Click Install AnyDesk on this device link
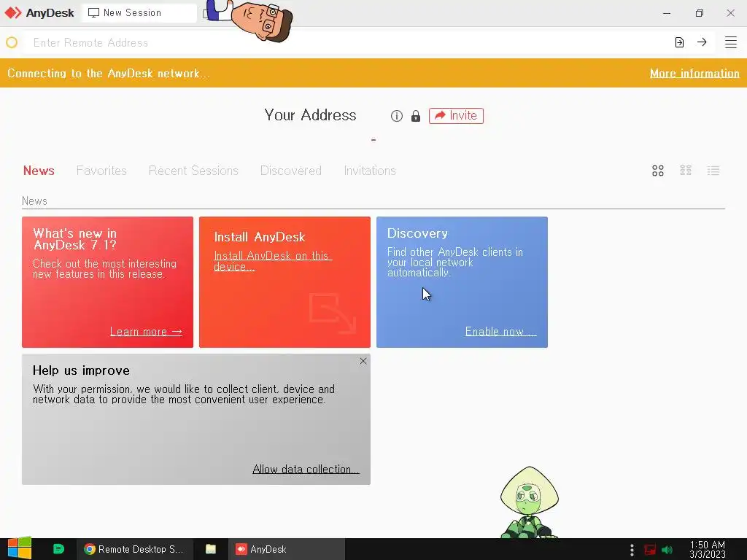Viewport: 747px width, 560px height. pos(273,261)
